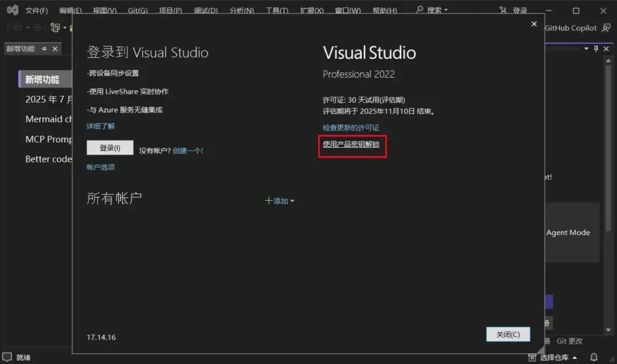Click the 关闭(C) button
617x364 pixels.
coord(508,334)
